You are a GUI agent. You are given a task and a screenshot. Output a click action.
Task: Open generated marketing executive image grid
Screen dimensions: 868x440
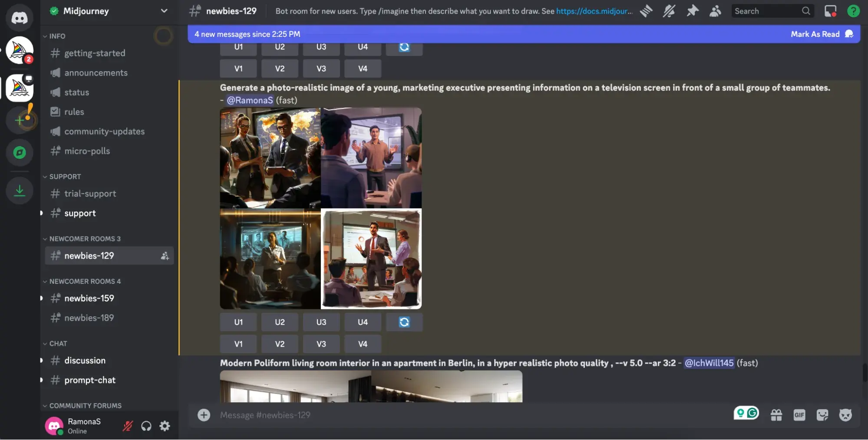[x=321, y=208]
